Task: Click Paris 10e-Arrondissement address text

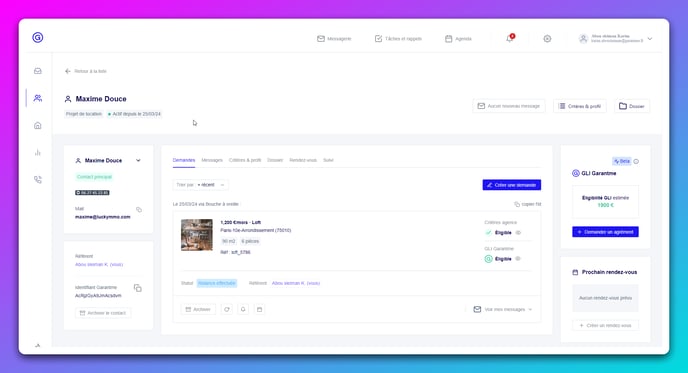Action: click(256, 230)
